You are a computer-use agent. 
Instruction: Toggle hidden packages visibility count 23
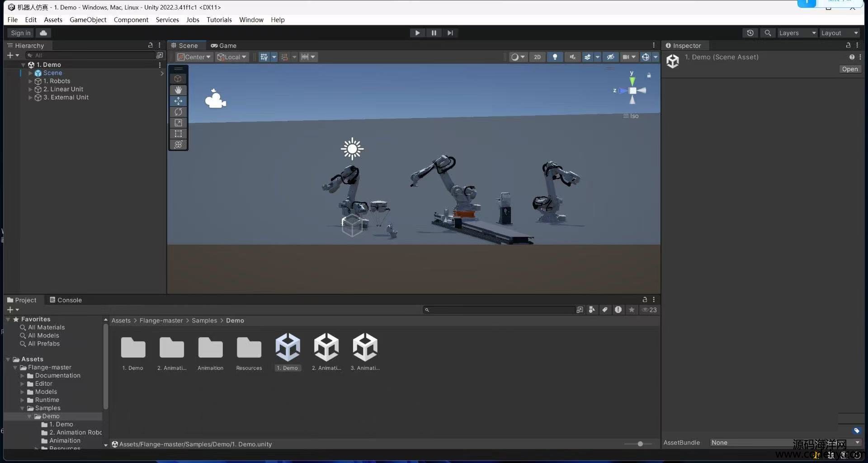tap(649, 310)
